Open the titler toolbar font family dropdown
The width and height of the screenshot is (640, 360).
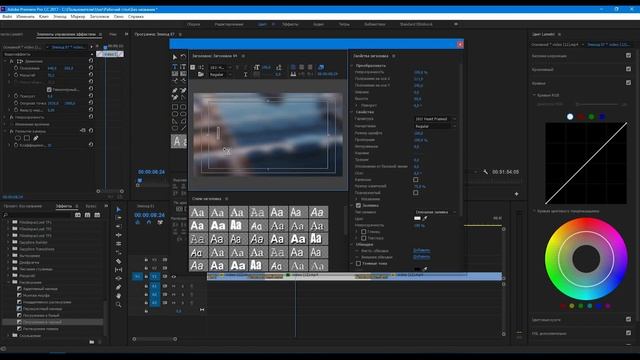click(220, 67)
